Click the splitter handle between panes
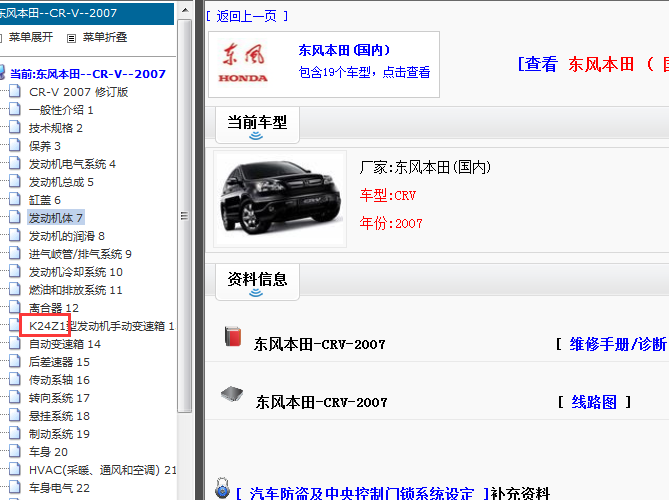This screenshot has width=669, height=500. pyautogui.click(x=200, y=250)
